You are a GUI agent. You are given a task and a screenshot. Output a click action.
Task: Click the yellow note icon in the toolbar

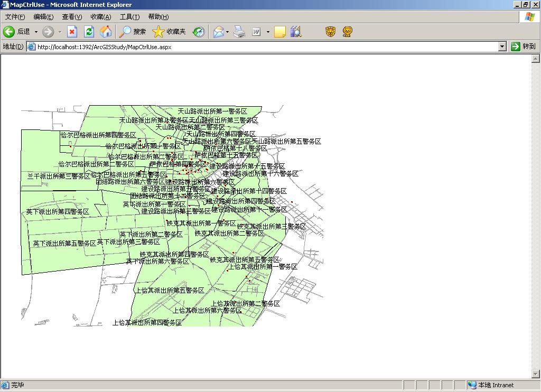[x=279, y=32]
